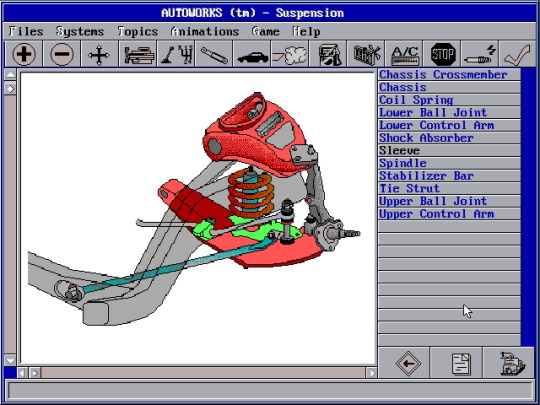Select the shock absorber suspension icon
This screenshot has width=540, height=405.
(x=214, y=54)
